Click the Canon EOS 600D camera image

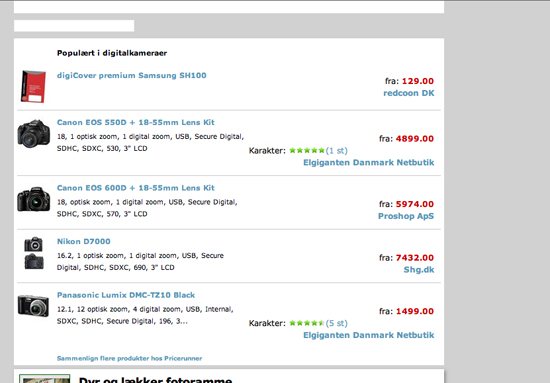34,199
